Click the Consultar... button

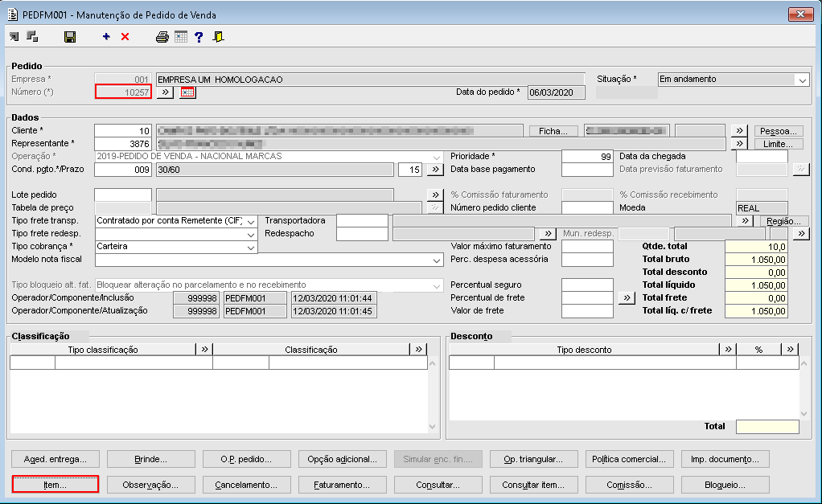coord(438,485)
